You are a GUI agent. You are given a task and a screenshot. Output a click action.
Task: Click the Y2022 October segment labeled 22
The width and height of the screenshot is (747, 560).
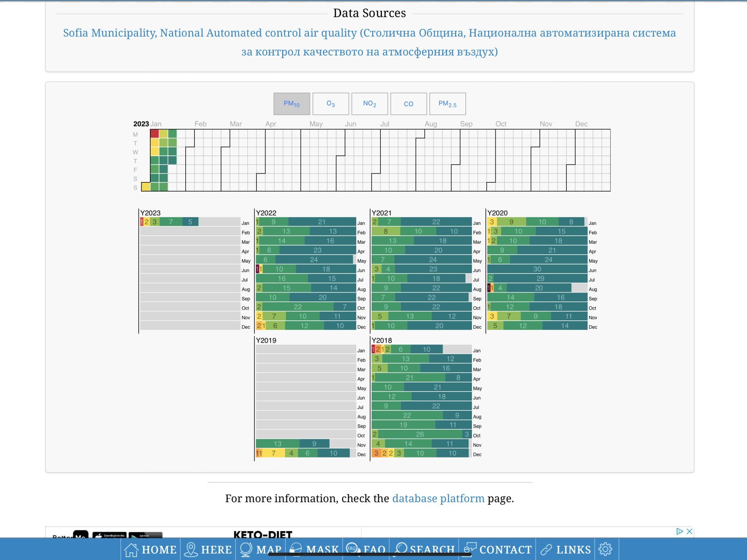(298, 307)
